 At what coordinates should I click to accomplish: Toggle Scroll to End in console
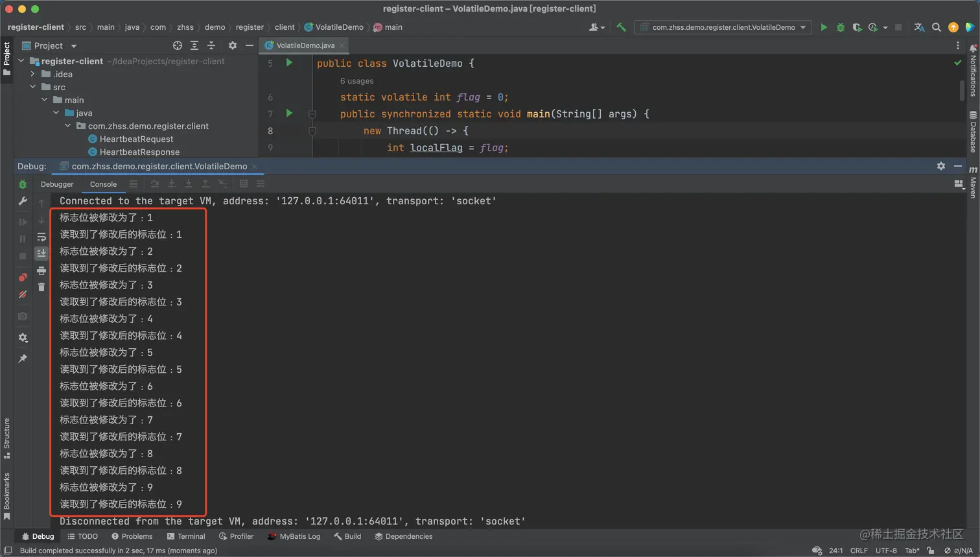(x=41, y=253)
